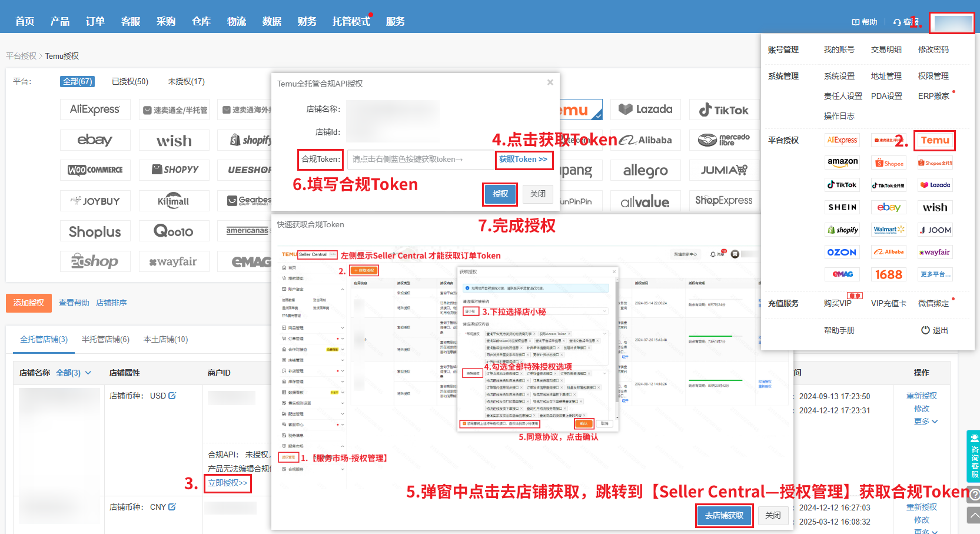
Task: Open 修改密码 in the account panel
Action: pos(934,50)
